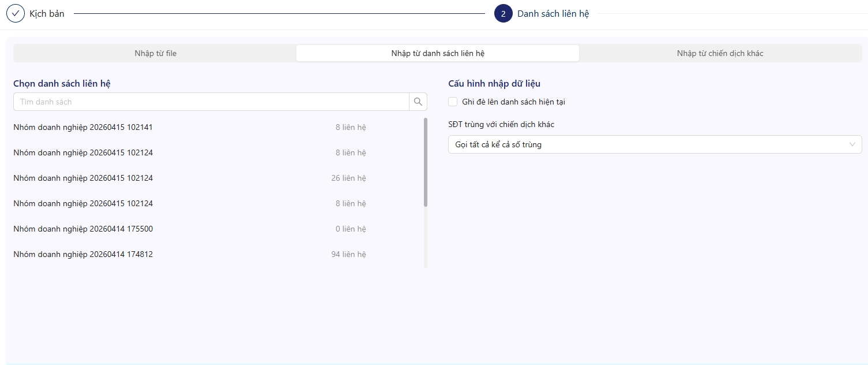Select list Nhóm doanh nghiệp 20260415 102141

pos(83,127)
